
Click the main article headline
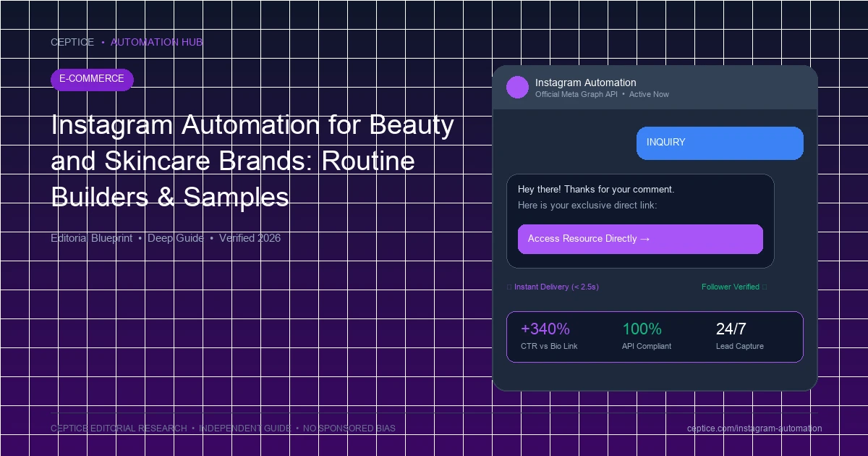252,161
